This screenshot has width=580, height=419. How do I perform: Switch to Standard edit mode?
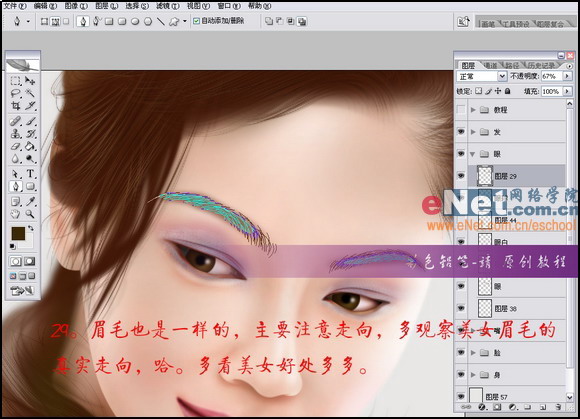click(x=16, y=261)
